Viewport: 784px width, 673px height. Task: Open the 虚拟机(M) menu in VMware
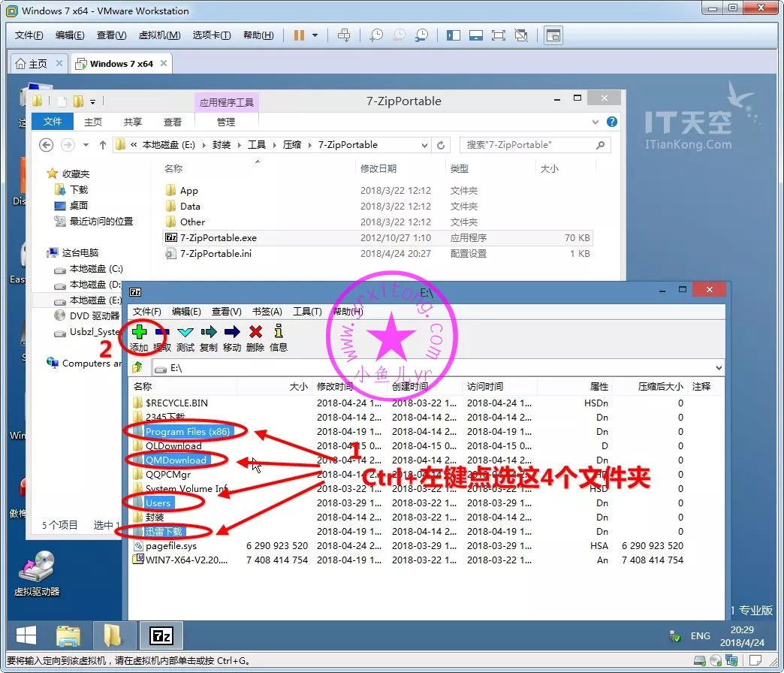pyautogui.click(x=159, y=35)
